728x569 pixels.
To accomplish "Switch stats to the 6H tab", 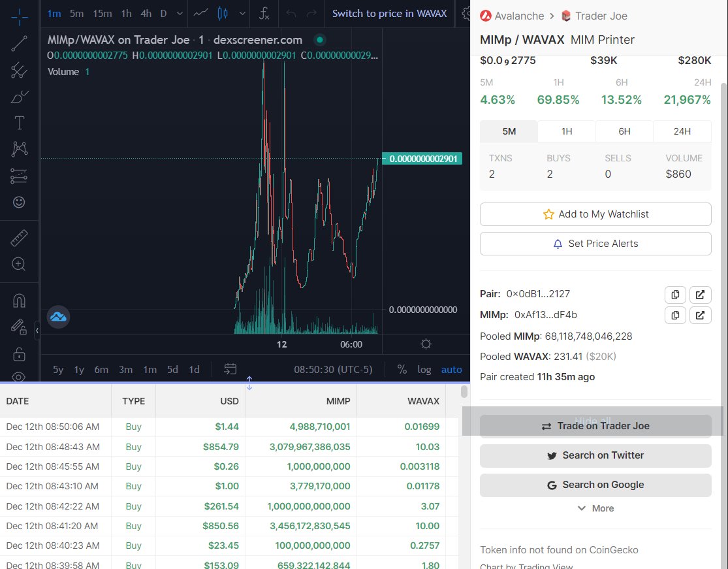I will [x=624, y=131].
